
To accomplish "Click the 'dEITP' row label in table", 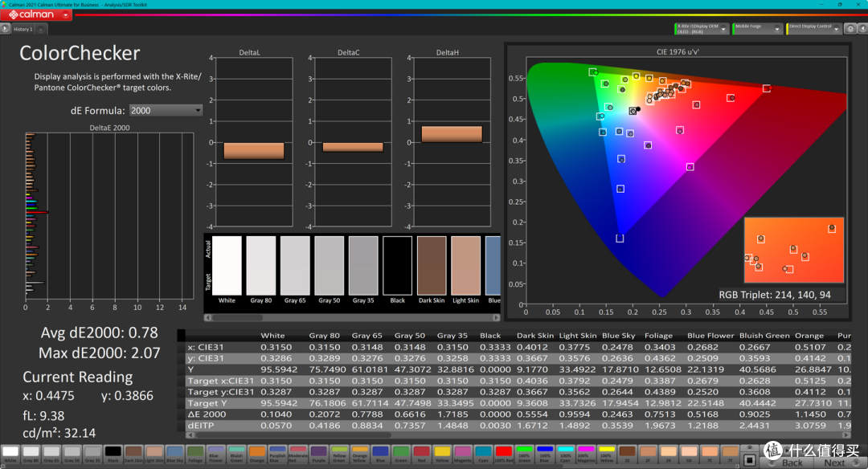I will point(200,426).
